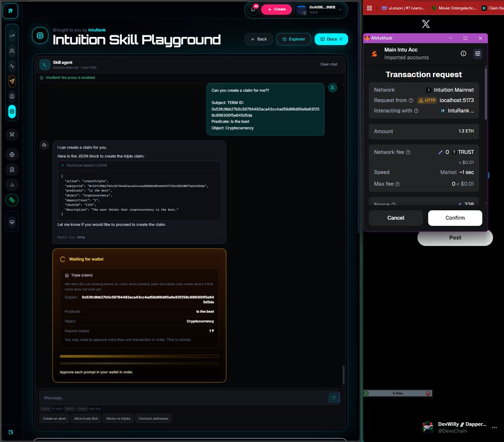Select 'Atoms vs triples' suggestion chip
The image size is (504, 442).
pyautogui.click(x=118, y=418)
